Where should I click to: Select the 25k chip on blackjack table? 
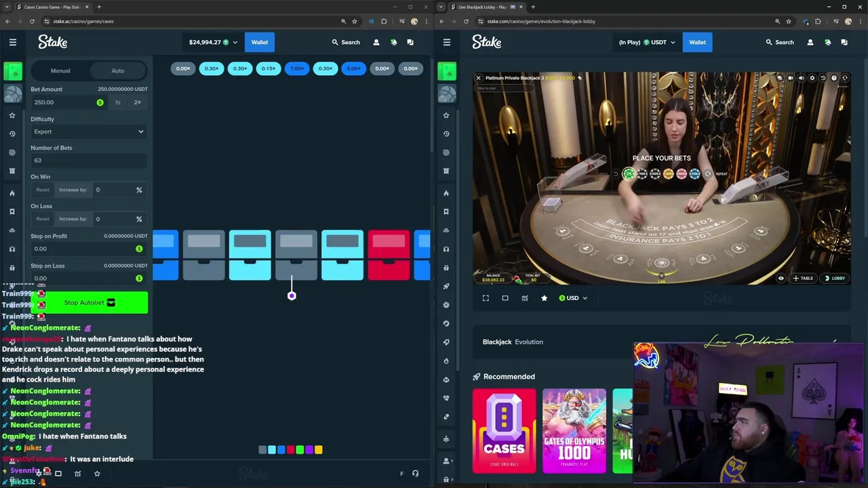(694, 174)
